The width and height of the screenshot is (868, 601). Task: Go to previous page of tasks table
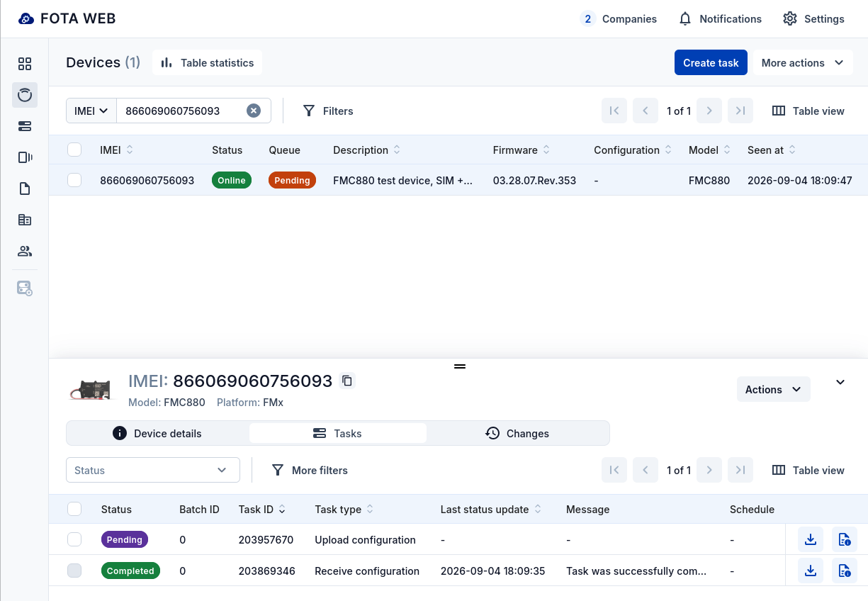point(646,470)
